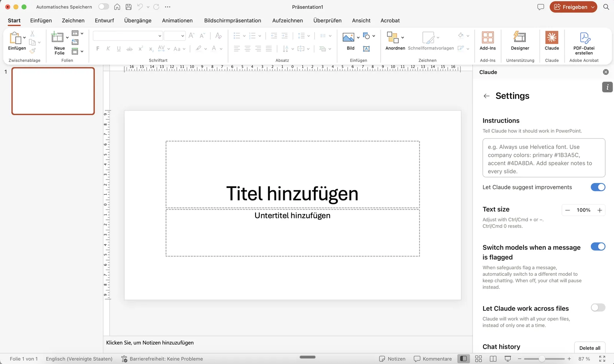The height and width of the screenshot is (364, 614).
Task: Click the Einfügen clipboard paste icon
Action: pos(15,38)
